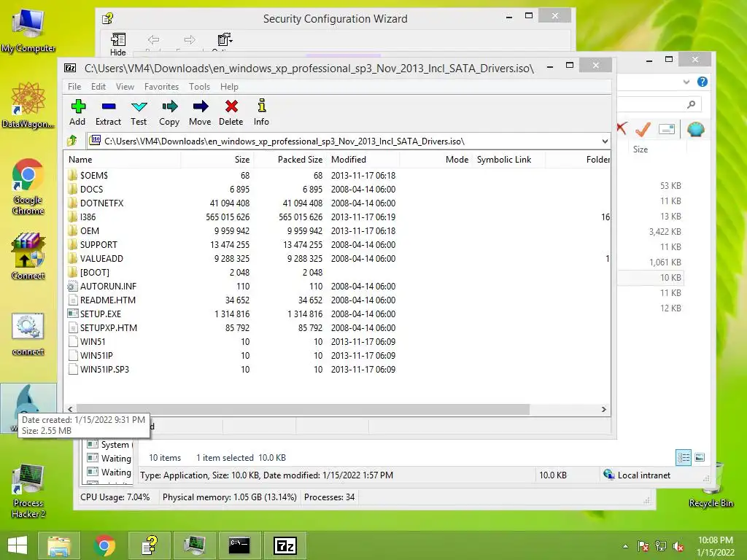Open the Favorites menu
This screenshot has width=747, height=560.
point(161,87)
